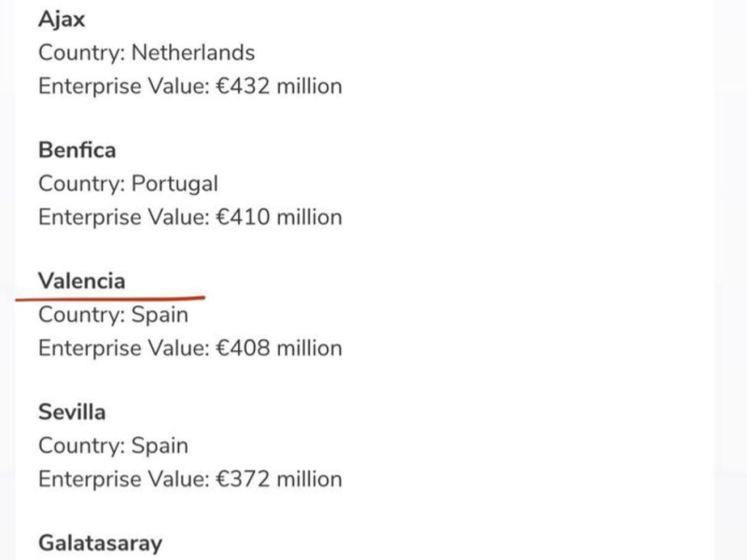Image resolution: width=747 pixels, height=560 pixels.
Task: Click the €408 figure
Action: 243,348
